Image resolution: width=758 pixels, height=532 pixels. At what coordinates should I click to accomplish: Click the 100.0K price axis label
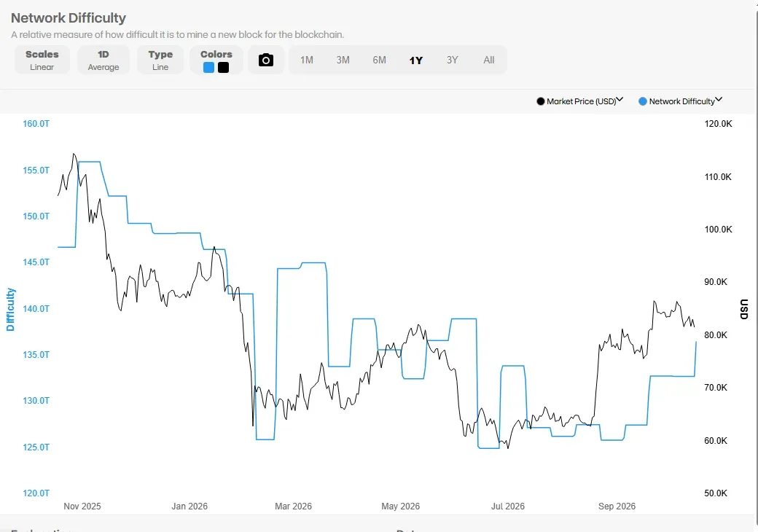tap(718, 230)
